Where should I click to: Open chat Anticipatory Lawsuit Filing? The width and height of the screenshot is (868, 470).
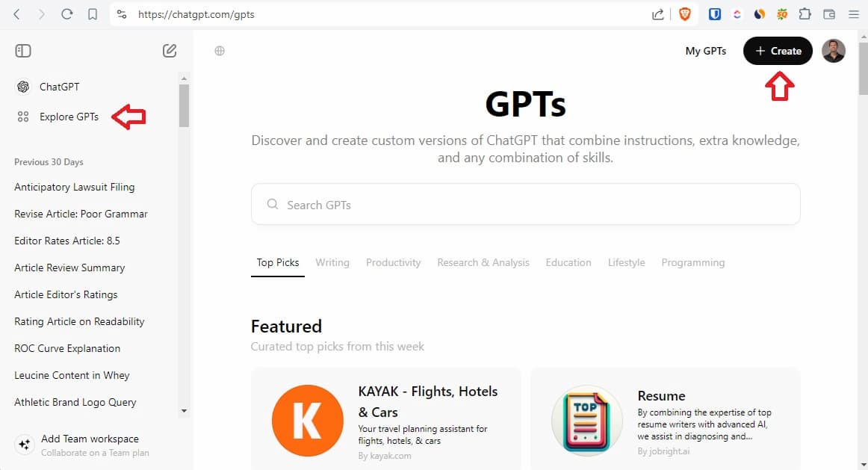74,187
